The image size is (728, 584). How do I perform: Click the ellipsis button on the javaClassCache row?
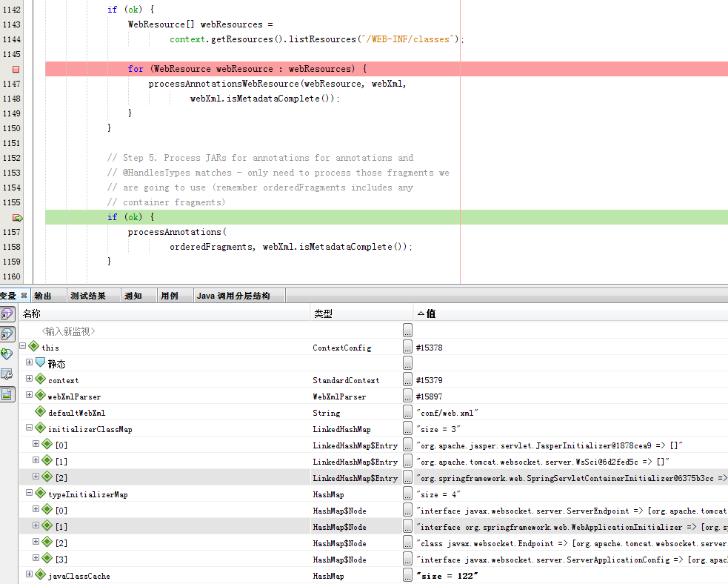tap(407, 574)
